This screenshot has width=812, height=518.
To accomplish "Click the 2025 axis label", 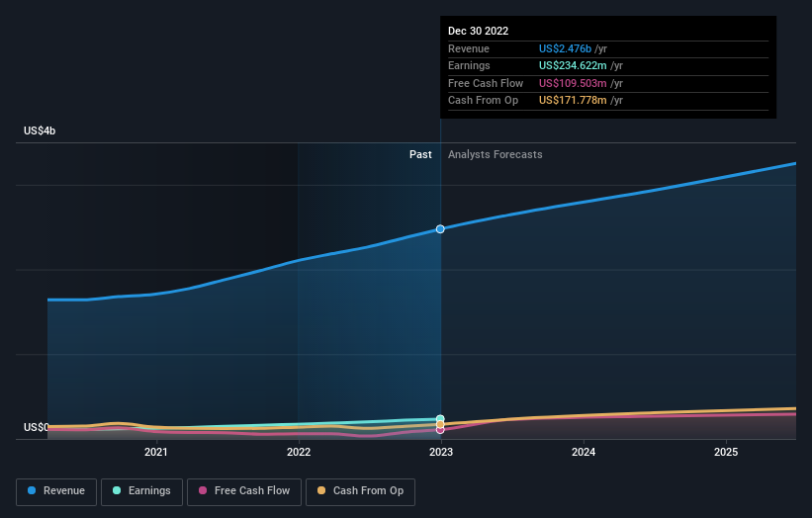I will tap(726, 453).
